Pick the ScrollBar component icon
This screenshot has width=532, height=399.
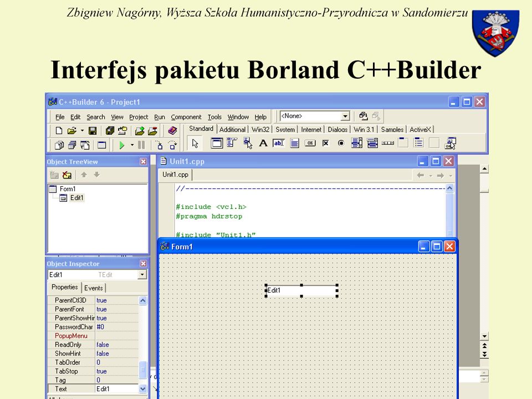pyautogui.click(x=388, y=143)
